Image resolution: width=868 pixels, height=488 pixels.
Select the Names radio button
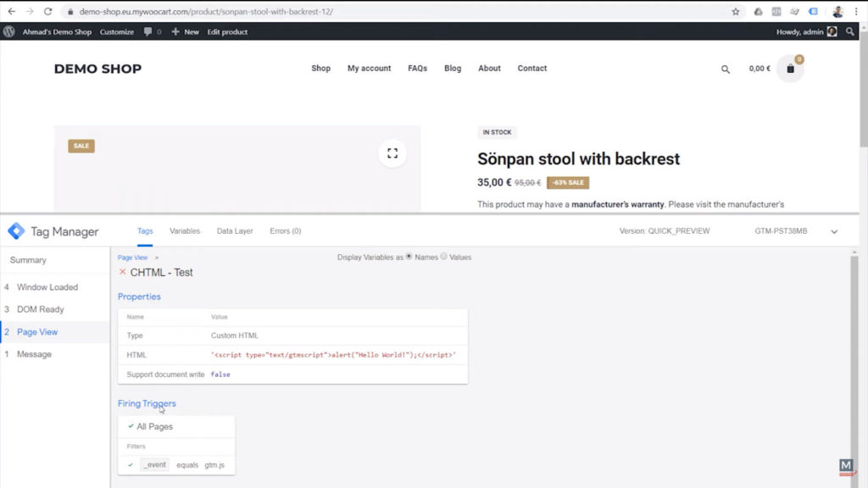click(409, 257)
